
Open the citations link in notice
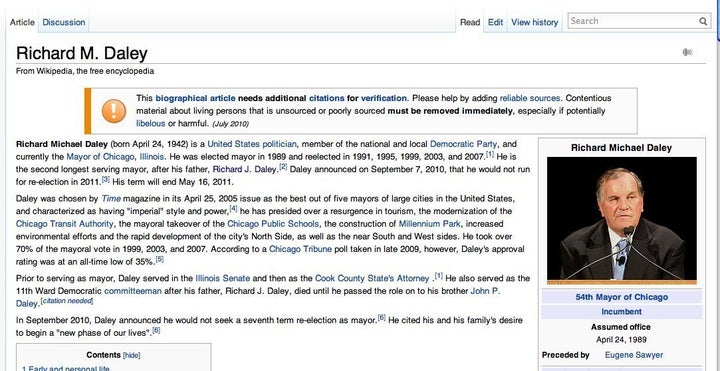[x=326, y=98]
